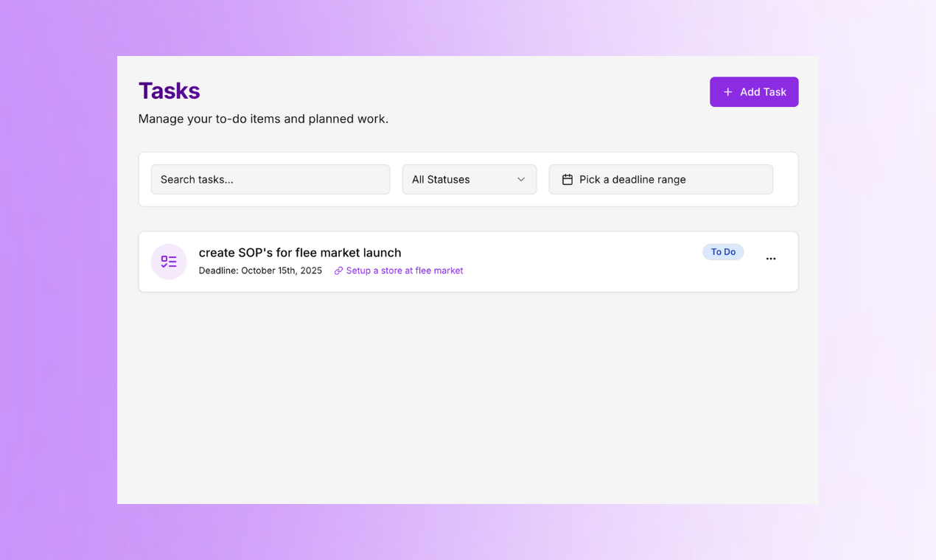Viewport: 936px width, 560px height.
Task: Focus the Search tasks input field
Action: point(270,180)
